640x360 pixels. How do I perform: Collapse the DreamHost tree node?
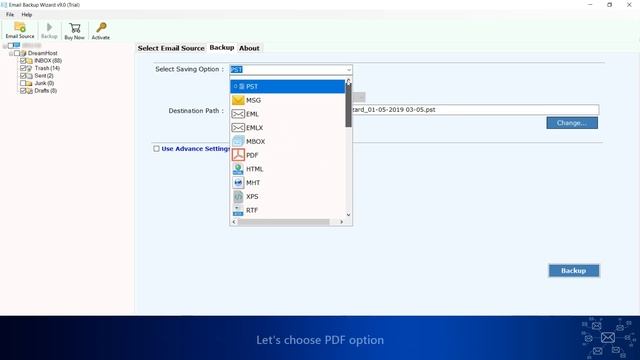11,53
